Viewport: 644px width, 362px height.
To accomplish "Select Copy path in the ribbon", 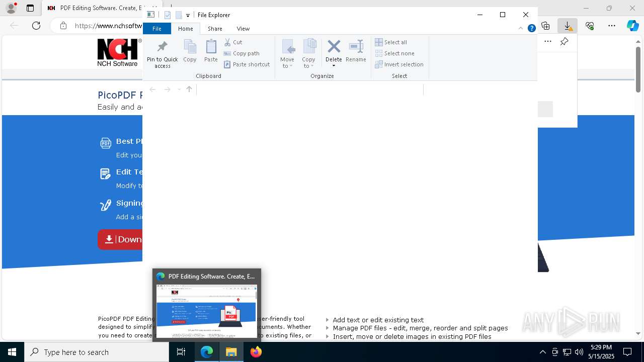I will pos(242,53).
